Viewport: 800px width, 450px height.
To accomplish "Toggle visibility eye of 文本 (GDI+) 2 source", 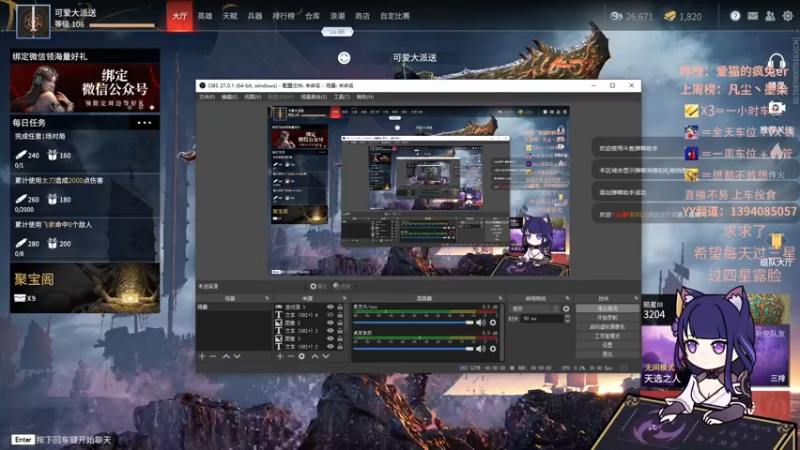I will coord(330,346).
